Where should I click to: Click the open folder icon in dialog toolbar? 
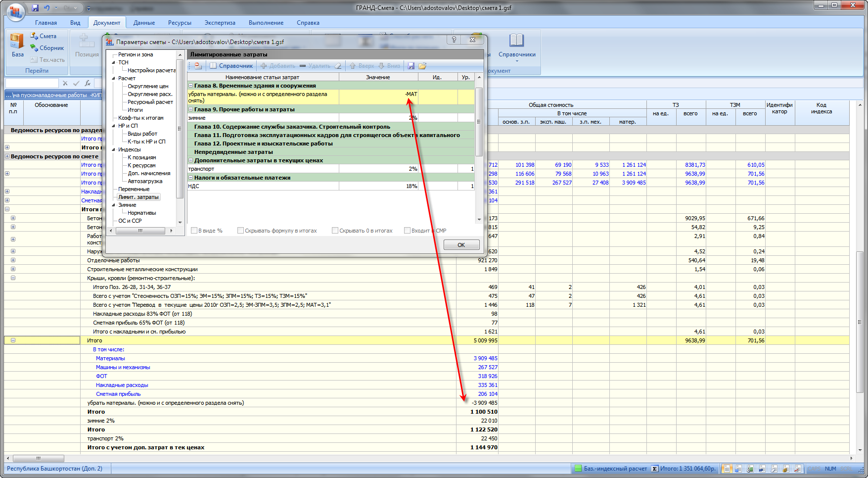coord(422,66)
